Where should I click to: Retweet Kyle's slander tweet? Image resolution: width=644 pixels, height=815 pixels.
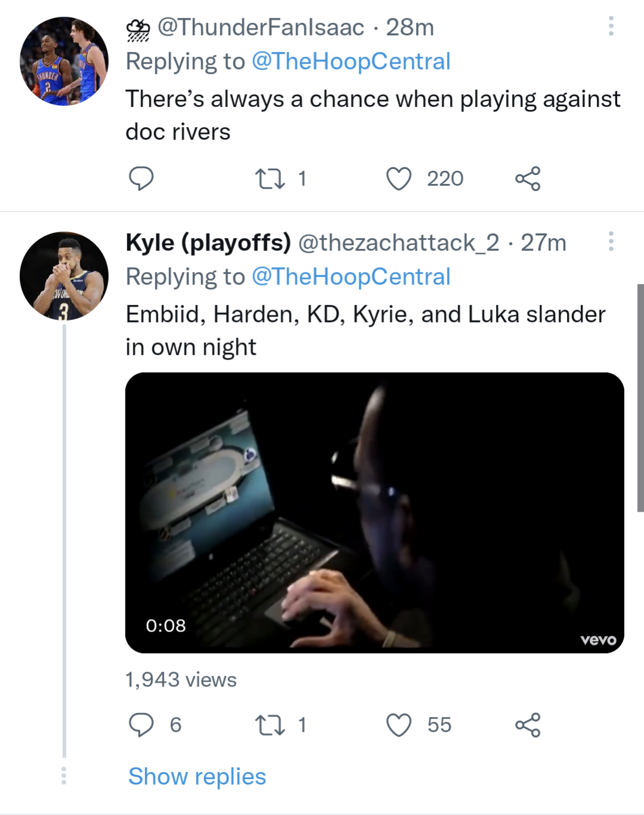coord(270,725)
